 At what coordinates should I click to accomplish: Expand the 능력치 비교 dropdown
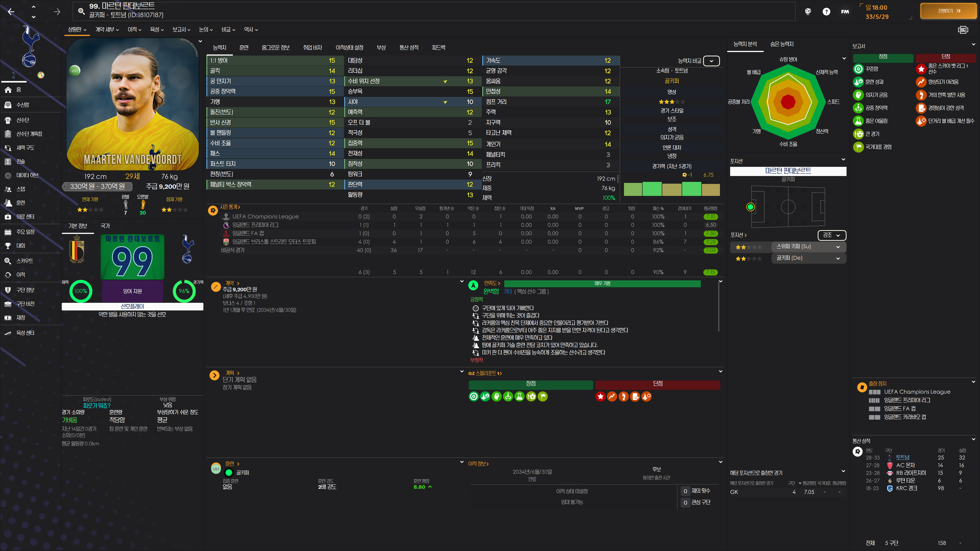(711, 61)
